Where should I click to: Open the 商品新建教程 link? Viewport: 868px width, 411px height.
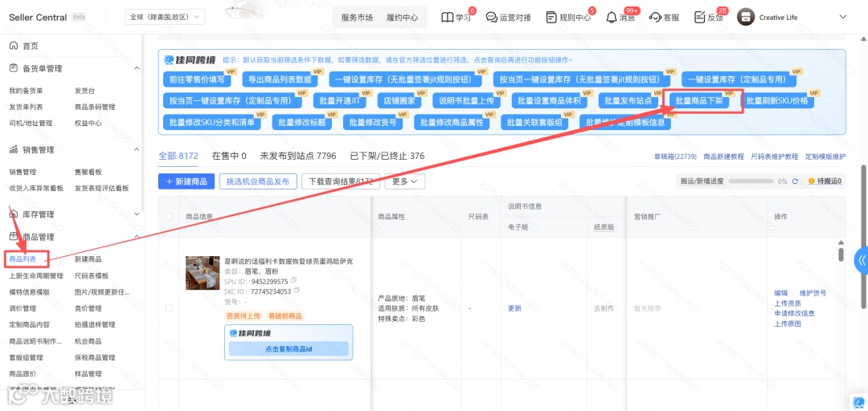point(723,157)
